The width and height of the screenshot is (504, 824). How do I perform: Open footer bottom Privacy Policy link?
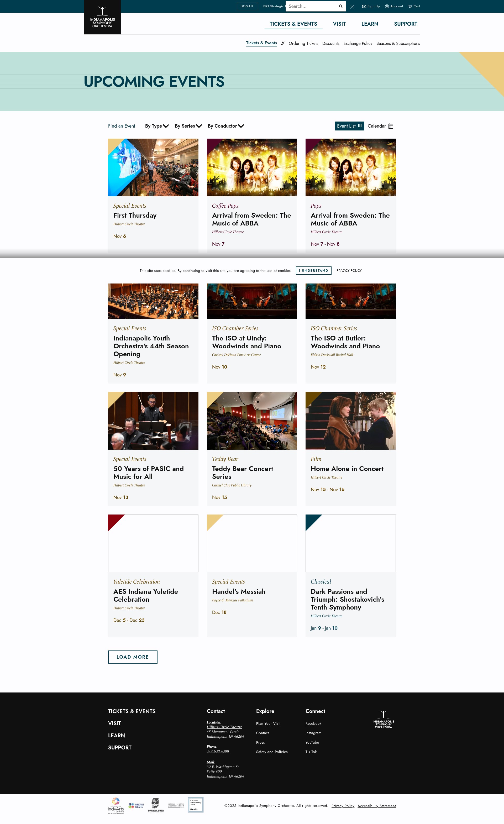[x=343, y=806]
